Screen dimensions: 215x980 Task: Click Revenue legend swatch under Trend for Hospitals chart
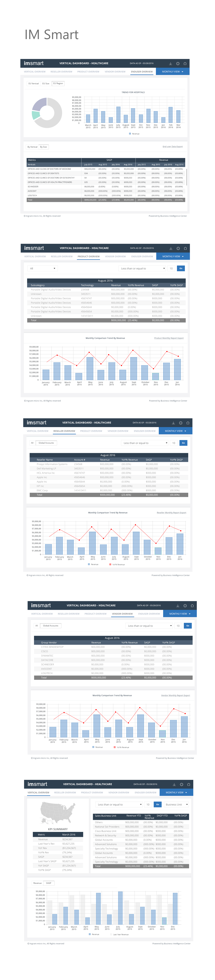pos(130,134)
